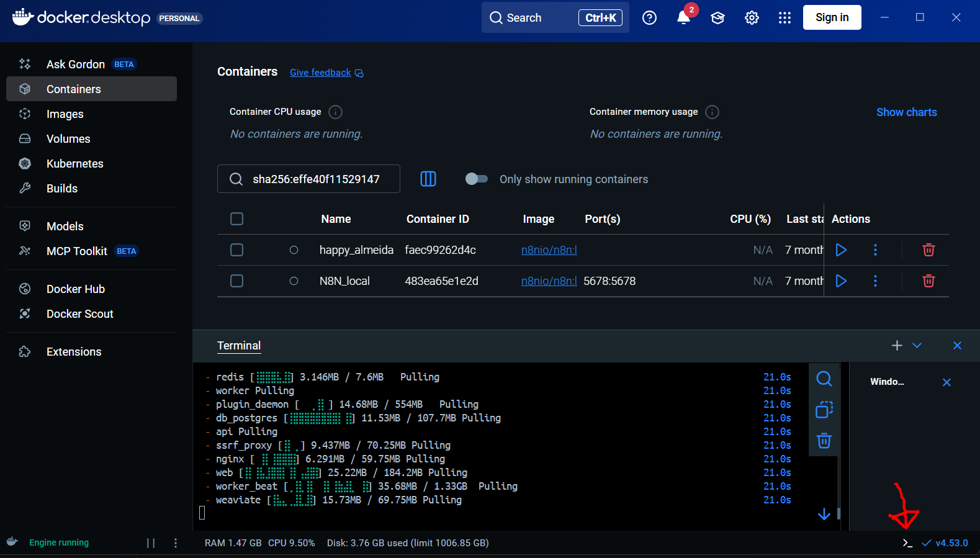980x558 pixels.
Task: Expand the new terminal session chevron
Action: click(x=917, y=345)
